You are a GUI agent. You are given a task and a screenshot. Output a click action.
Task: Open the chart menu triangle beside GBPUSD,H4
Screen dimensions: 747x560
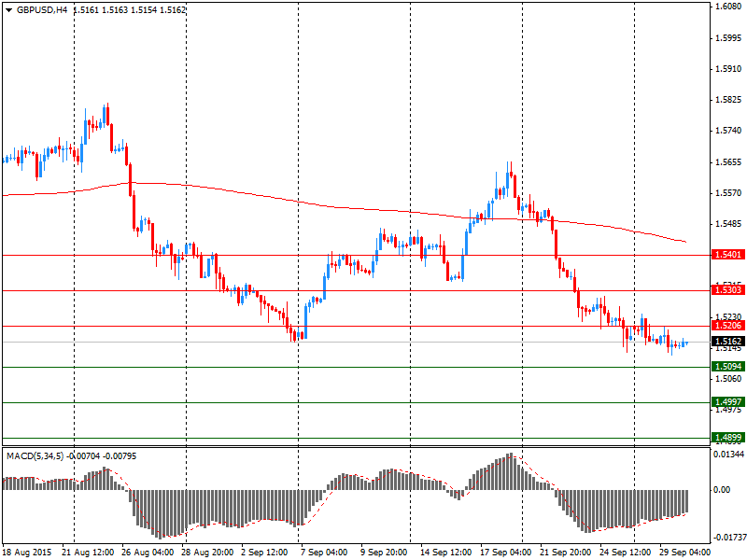pos(9,9)
